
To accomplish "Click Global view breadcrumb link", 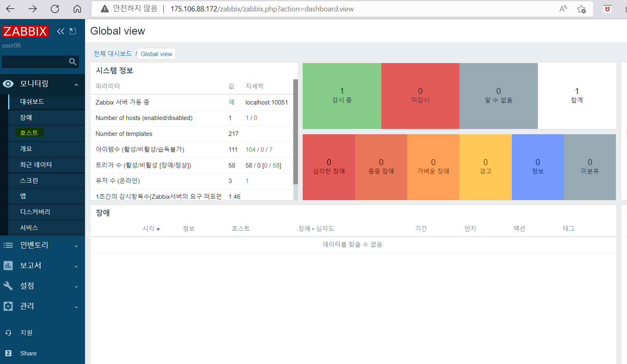I will pos(157,54).
